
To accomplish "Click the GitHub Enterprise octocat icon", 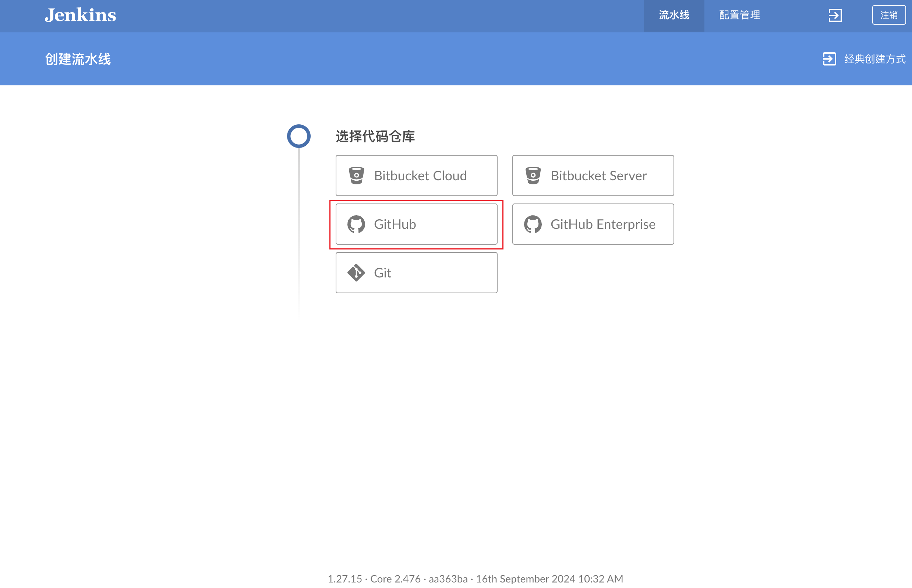I will (533, 224).
